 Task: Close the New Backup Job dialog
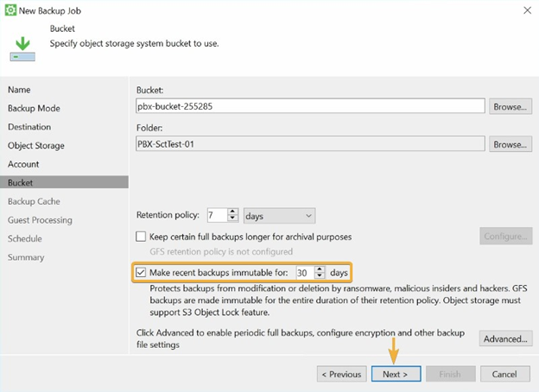point(527,10)
